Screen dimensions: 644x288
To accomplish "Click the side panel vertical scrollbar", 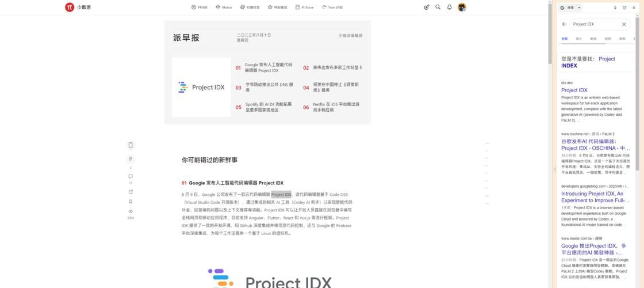I will 637,94.
